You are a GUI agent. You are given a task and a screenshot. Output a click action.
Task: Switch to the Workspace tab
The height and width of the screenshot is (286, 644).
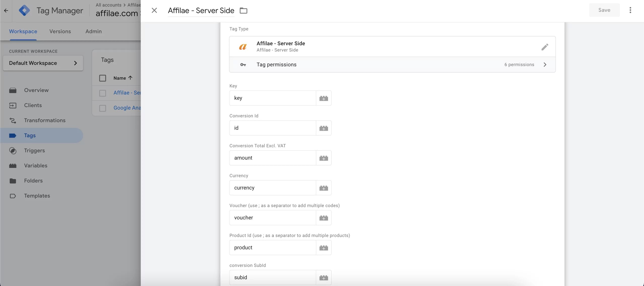pos(23,31)
